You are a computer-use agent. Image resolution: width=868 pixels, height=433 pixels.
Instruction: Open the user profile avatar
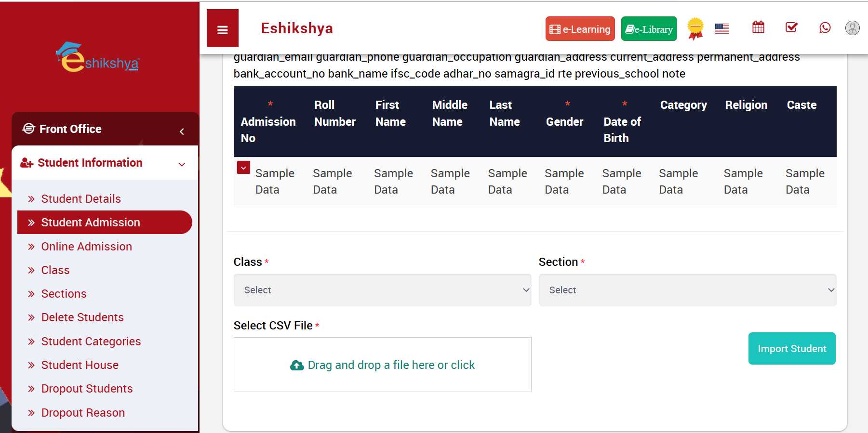click(x=852, y=28)
